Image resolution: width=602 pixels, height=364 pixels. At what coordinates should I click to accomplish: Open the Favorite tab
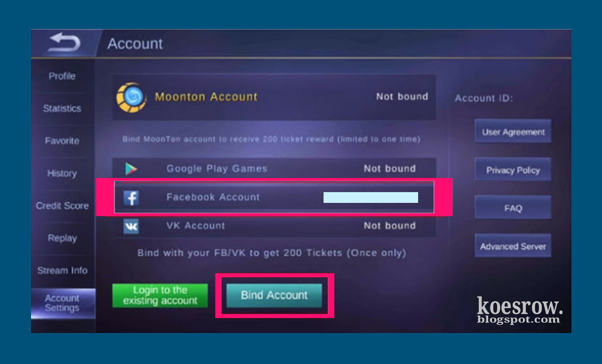[x=62, y=141]
